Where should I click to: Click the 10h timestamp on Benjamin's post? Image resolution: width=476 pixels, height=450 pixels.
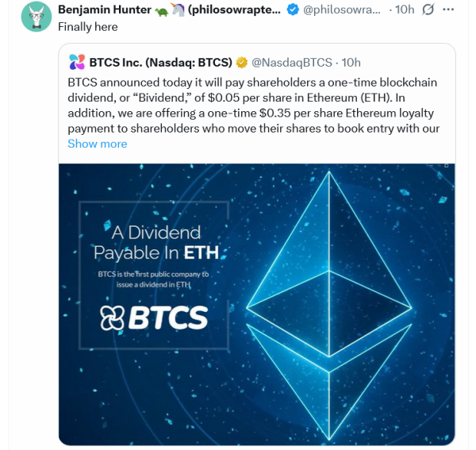click(x=405, y=10)
